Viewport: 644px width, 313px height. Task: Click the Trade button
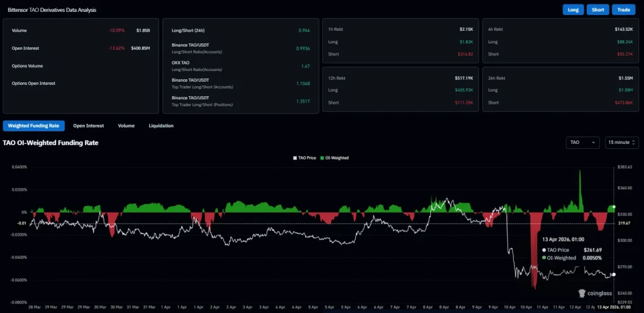[623, 10]
